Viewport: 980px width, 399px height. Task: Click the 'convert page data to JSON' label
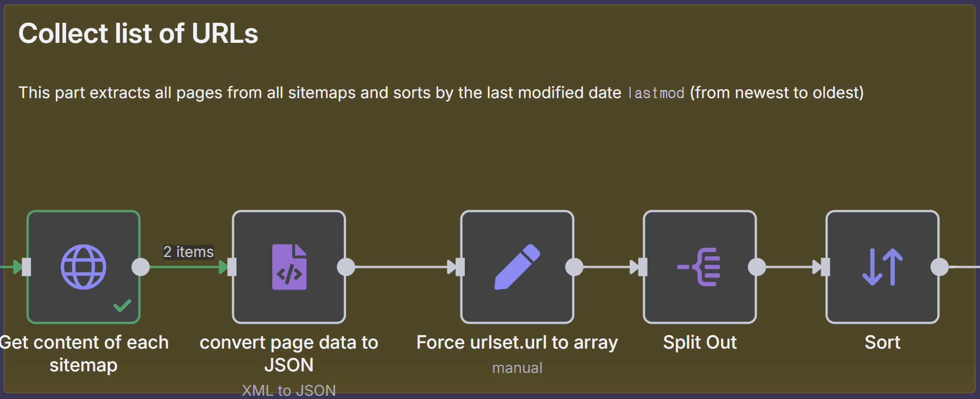[289, 353]
